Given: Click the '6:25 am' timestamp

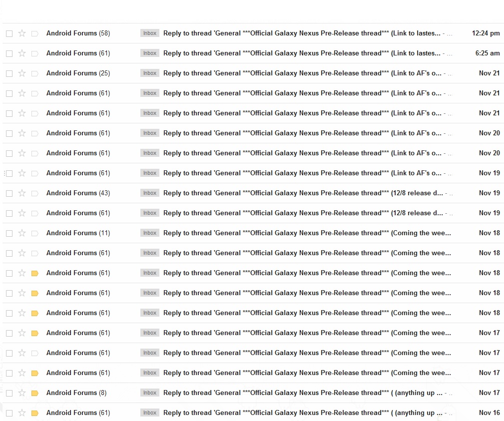Looking at the screenshot, I should (x=488, y=53).
